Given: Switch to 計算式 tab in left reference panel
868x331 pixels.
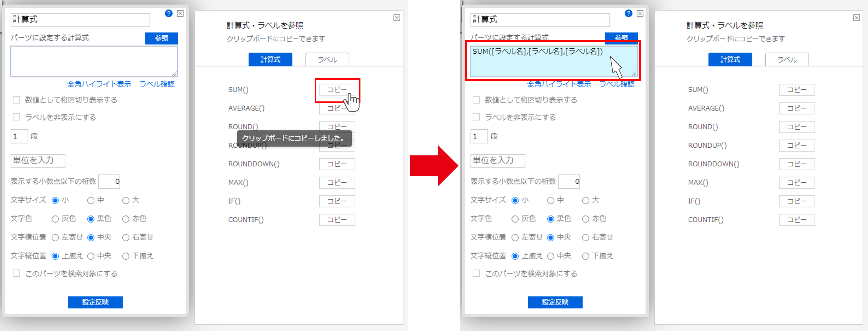Looking at the screenshot, I should pos(270,60).
